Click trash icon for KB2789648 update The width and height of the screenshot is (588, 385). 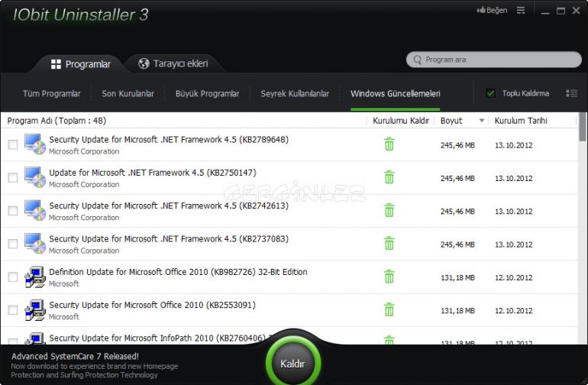pyautogui.click(x=389, y=144)
